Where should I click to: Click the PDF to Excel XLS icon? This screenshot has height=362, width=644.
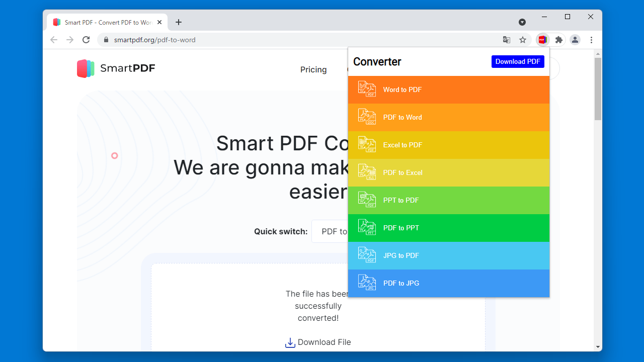click(x=367, y=172)
